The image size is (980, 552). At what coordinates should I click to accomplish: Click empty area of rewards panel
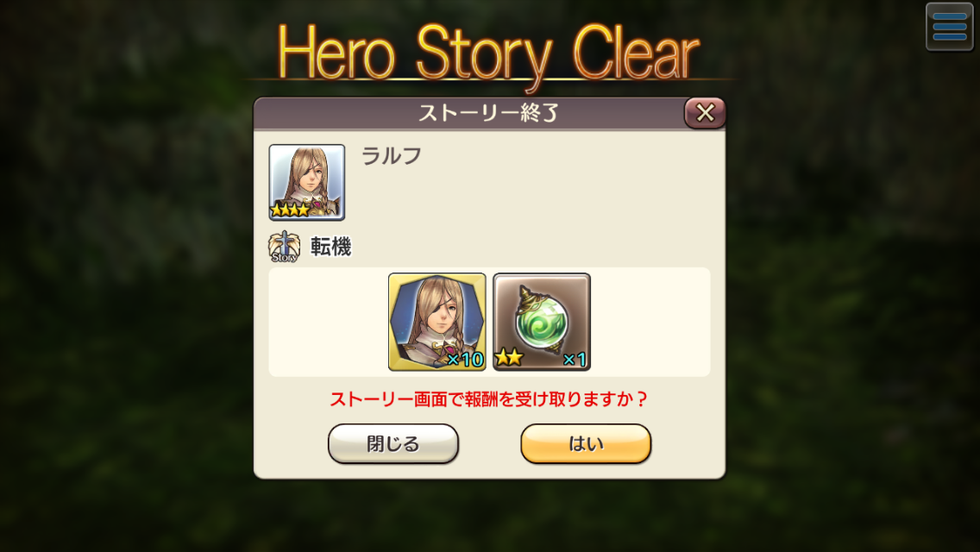point(650,322)
